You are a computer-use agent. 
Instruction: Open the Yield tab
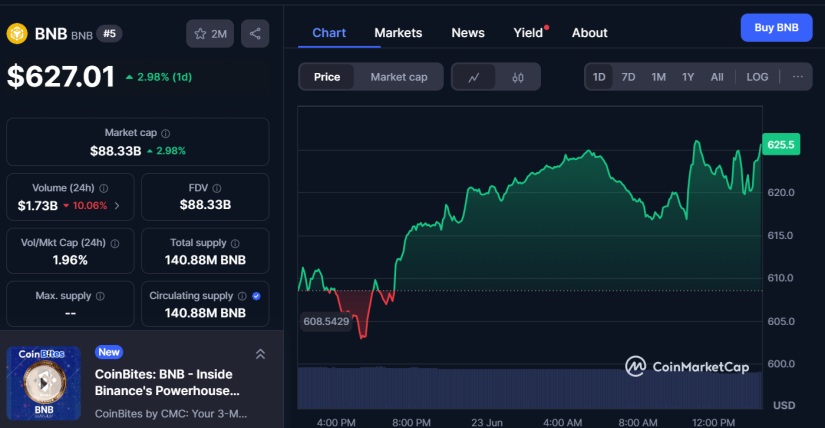click(x=528, y=33)
